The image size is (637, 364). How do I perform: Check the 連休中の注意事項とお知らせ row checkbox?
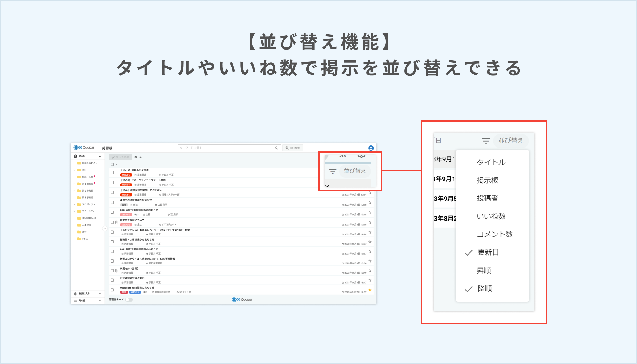(112, 202)
